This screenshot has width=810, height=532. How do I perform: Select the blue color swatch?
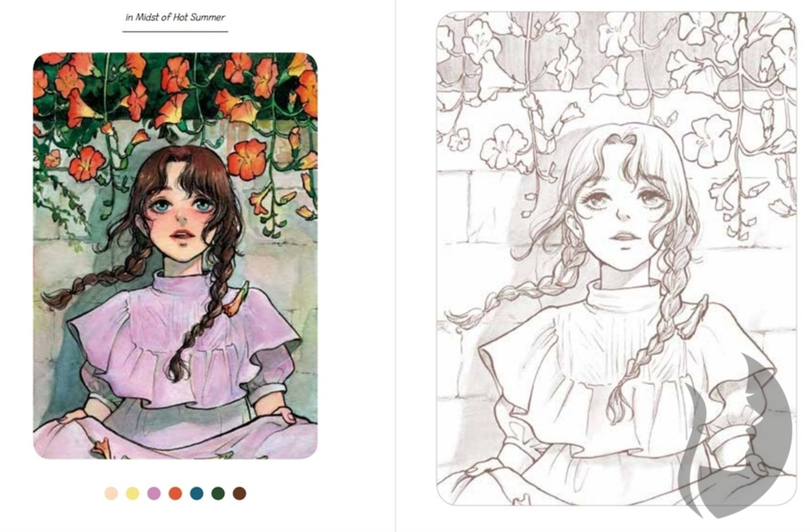[197, 493]
